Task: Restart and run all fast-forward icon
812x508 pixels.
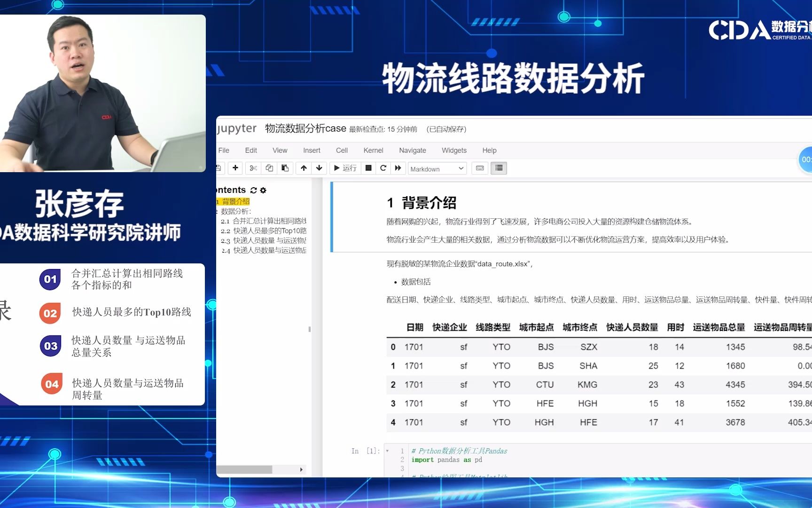Action: (x=398, y=168)
